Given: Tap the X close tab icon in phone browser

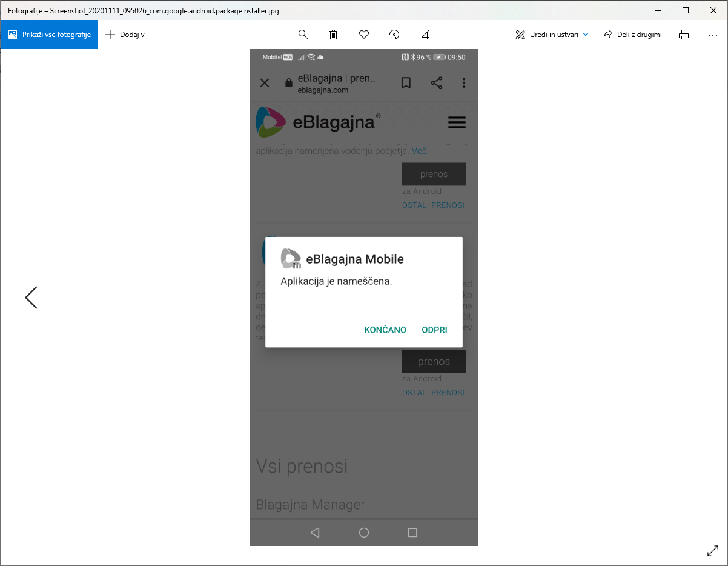Looking at the screenshot, I should (265, 83).
